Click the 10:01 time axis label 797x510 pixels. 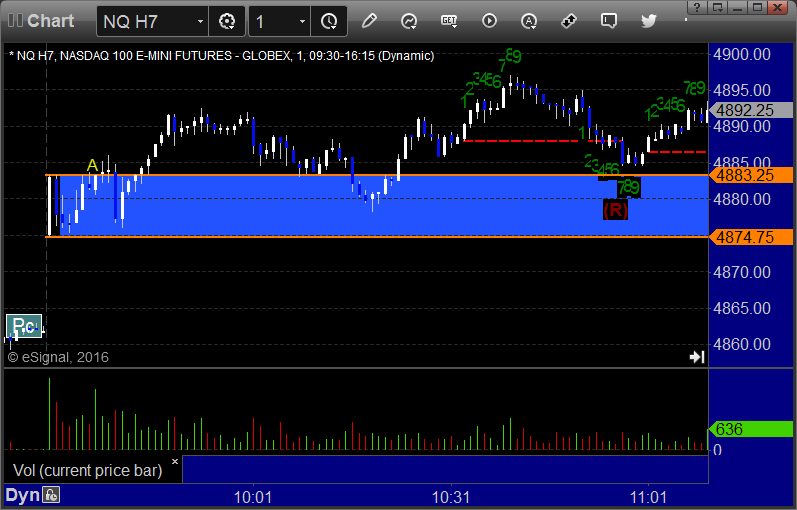click(253, 497)
